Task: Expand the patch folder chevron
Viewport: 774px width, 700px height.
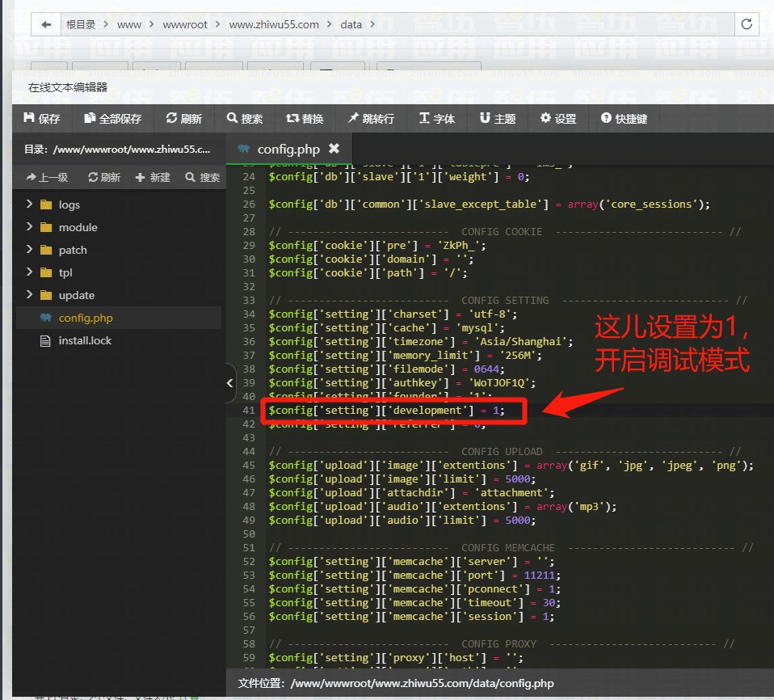Action: coord(29,250)
